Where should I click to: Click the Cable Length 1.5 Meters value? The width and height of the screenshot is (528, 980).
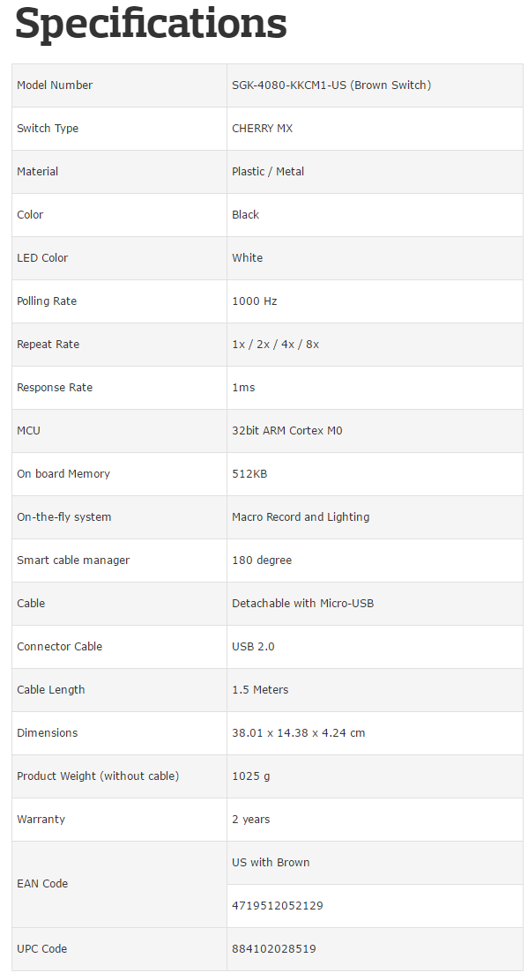(x=261, y=689)
